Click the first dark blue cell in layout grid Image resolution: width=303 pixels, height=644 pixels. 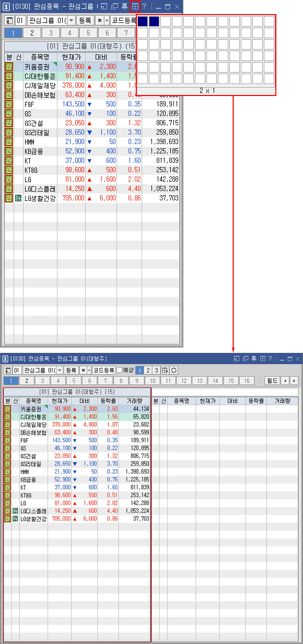[x=142, y=21]
